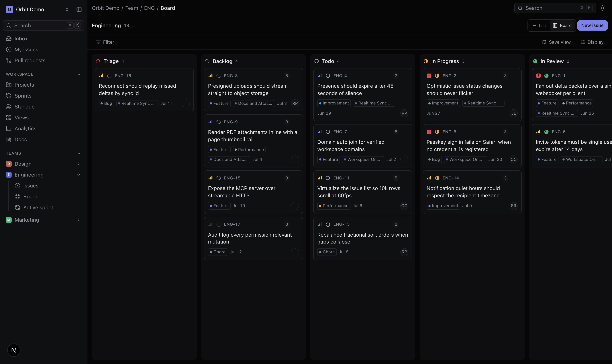612x364 pixels.
Task: Open the N logo button at bottom
Action: pyautogui.click(x=14, y=350)
